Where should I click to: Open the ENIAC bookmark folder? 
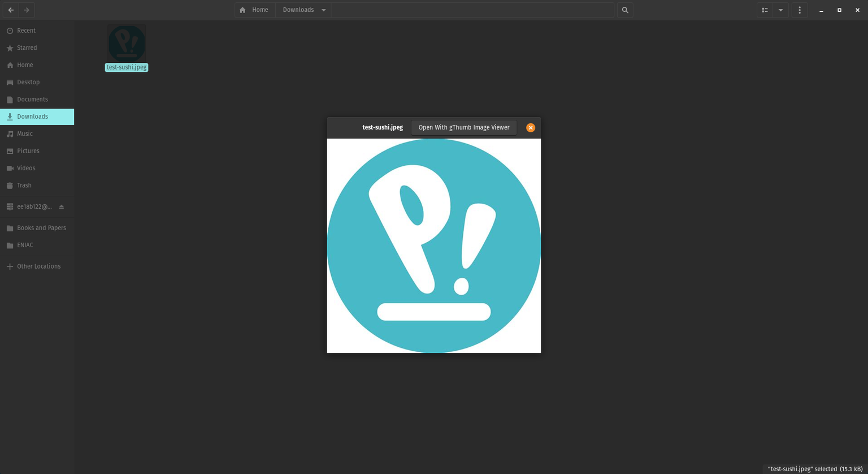pyautogui.click(x=25, y=245)
